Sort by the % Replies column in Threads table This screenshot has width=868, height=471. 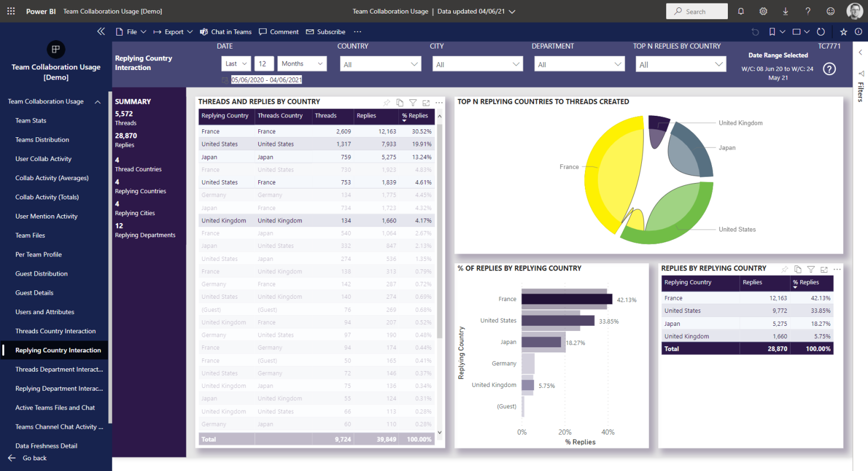(x=415, y=116)
